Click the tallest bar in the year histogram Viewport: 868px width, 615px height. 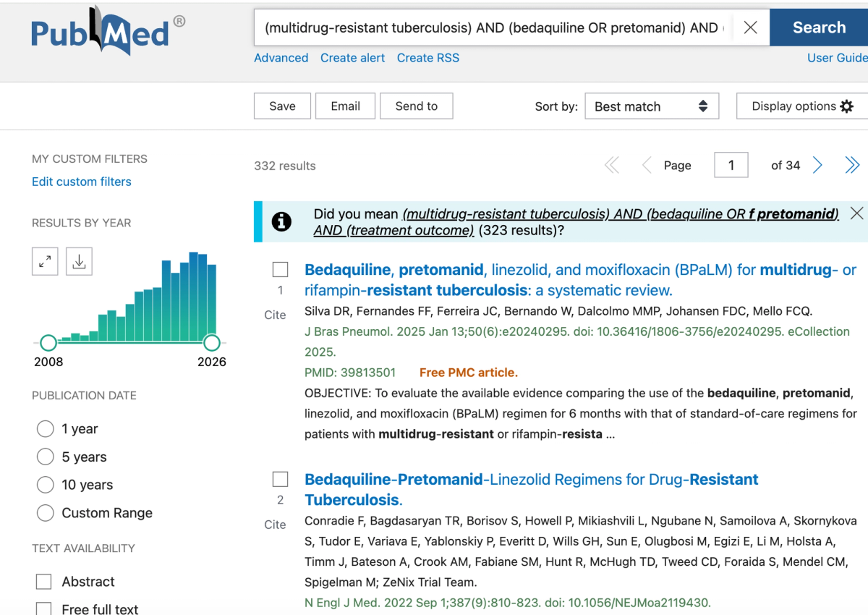(193, 297)
